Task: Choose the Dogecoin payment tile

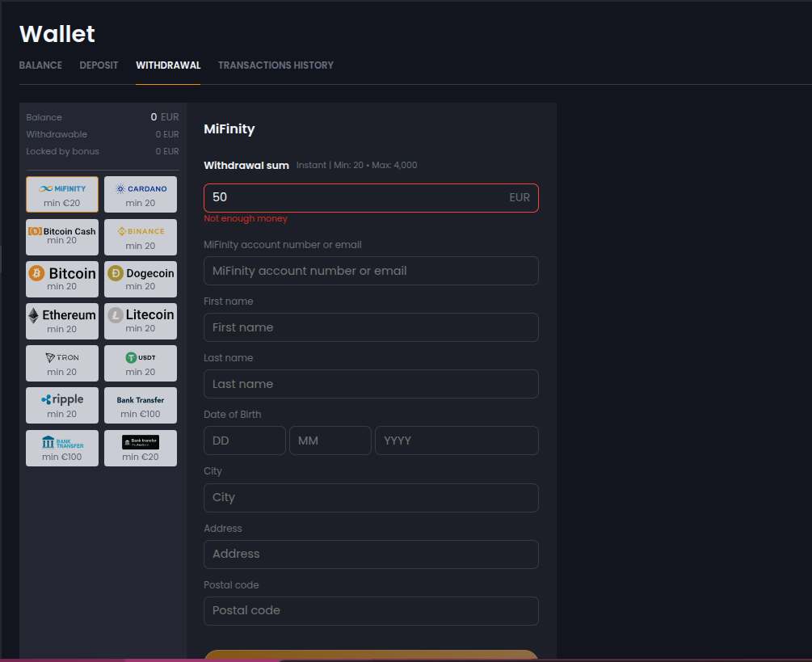Action: coord(141,279)
